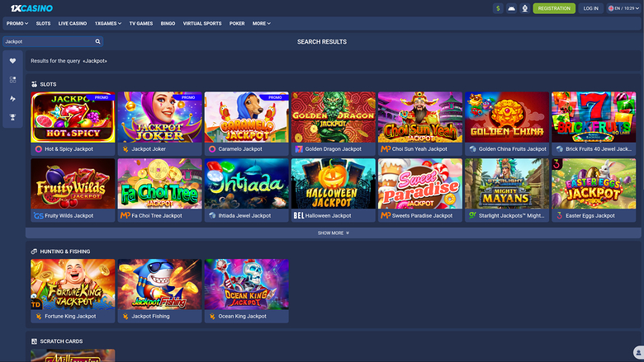Click provider icon beside Easter Eggs Jackpot
The image size is (644, 362).
tap(560, 216)
